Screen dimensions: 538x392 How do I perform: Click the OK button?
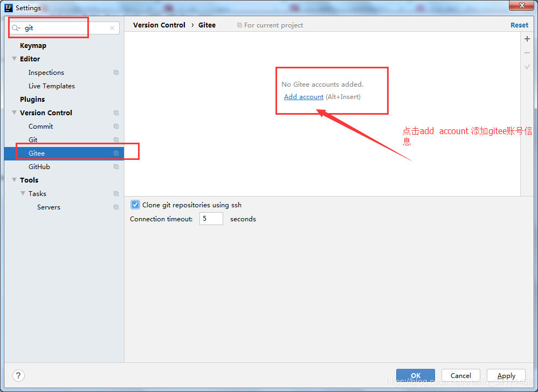[x=416, y=375]
